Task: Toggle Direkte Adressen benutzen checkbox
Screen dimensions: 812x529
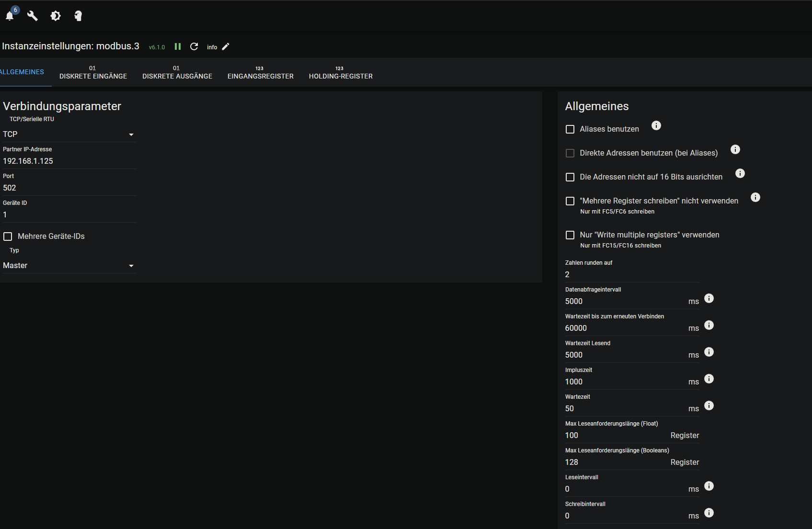Action: pyautogui.click(x=570, y=153)
